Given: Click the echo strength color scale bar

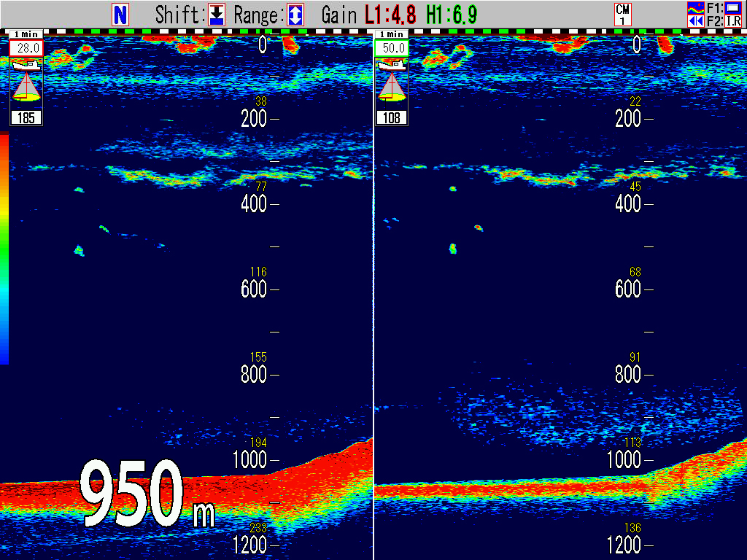Looking at the screenshot, I should [4, 248].
